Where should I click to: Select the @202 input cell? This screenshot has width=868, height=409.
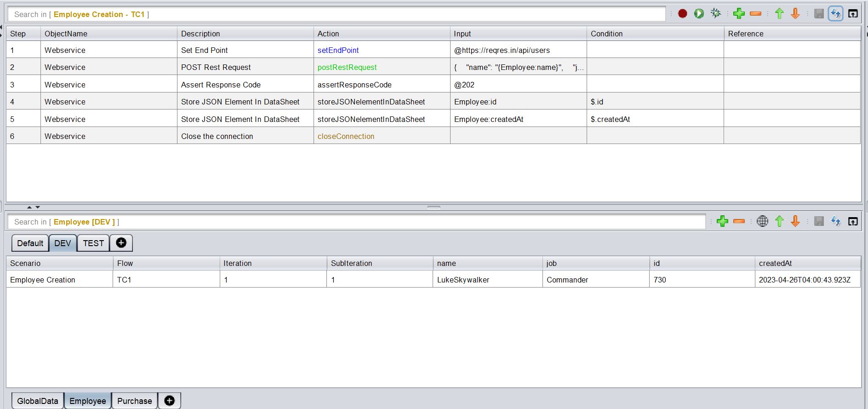pyautogui.click(x=518, y=85)
